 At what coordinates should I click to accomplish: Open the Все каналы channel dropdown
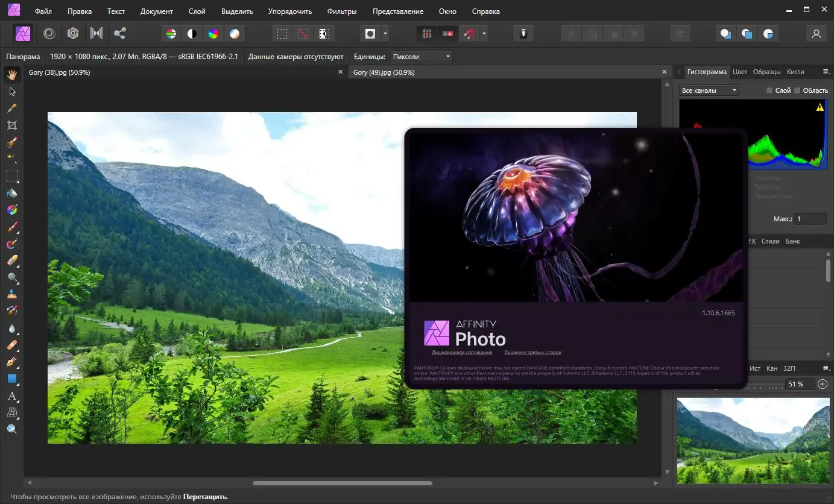tap(709, 90)
